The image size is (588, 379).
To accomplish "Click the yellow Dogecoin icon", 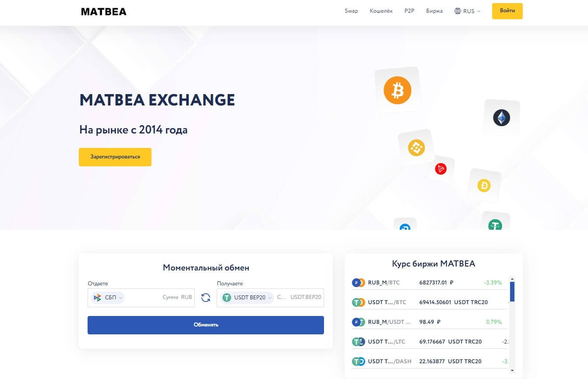I will [x=484, y=186].
